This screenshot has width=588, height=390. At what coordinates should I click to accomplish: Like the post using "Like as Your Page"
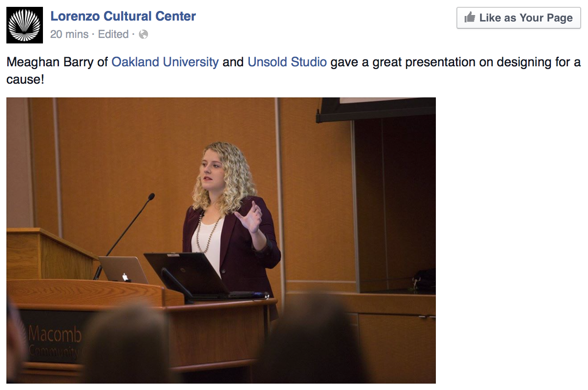click(x=519, y=18)
